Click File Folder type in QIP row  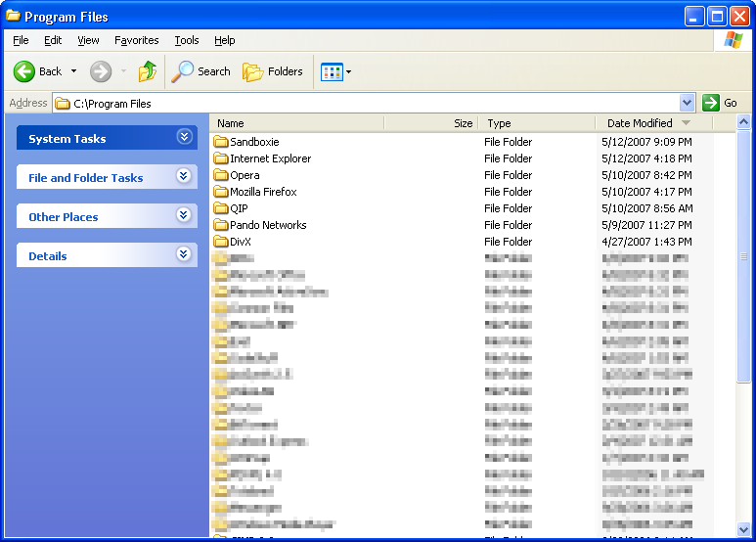[x=509, y=208]
